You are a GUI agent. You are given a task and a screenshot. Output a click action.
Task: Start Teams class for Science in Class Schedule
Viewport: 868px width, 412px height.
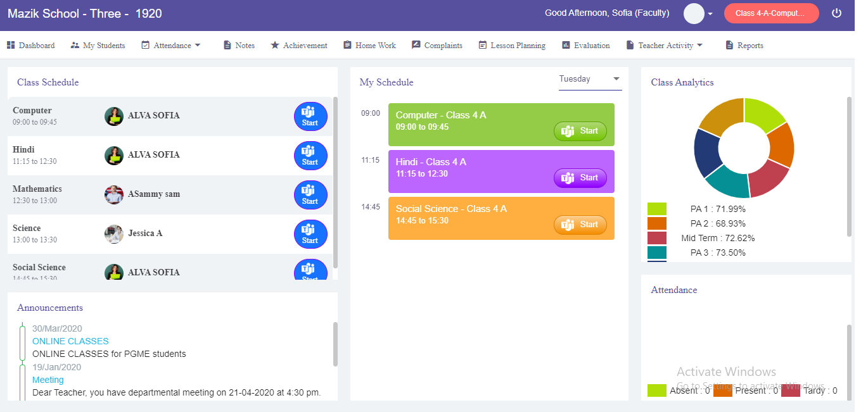[x=310, y=234]
